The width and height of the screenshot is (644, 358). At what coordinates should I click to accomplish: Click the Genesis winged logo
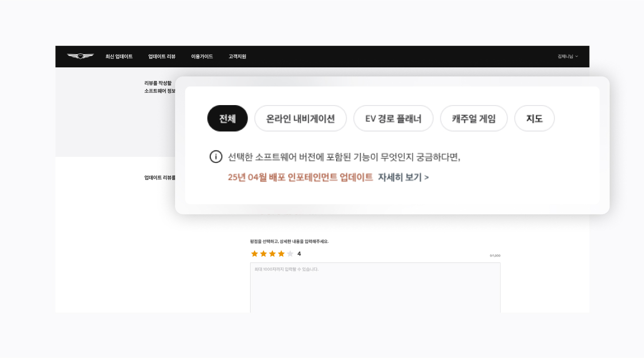[x=80, y=56]
